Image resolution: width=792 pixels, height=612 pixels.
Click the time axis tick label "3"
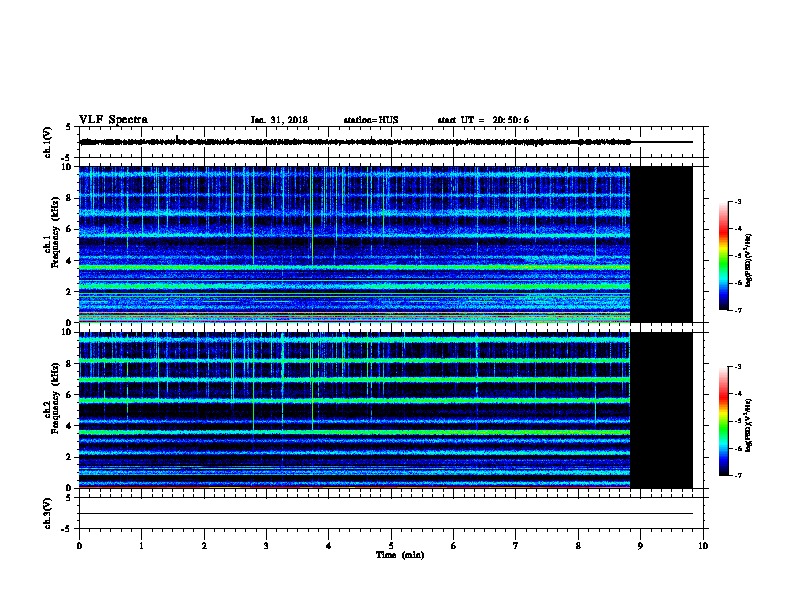(266, 546)
